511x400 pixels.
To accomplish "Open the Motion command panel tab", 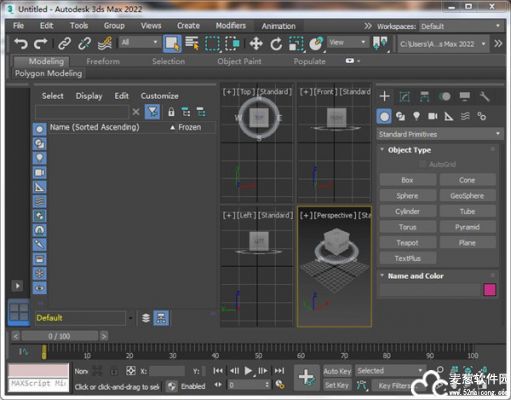I will pyautogui.click(x=445, y=97).
